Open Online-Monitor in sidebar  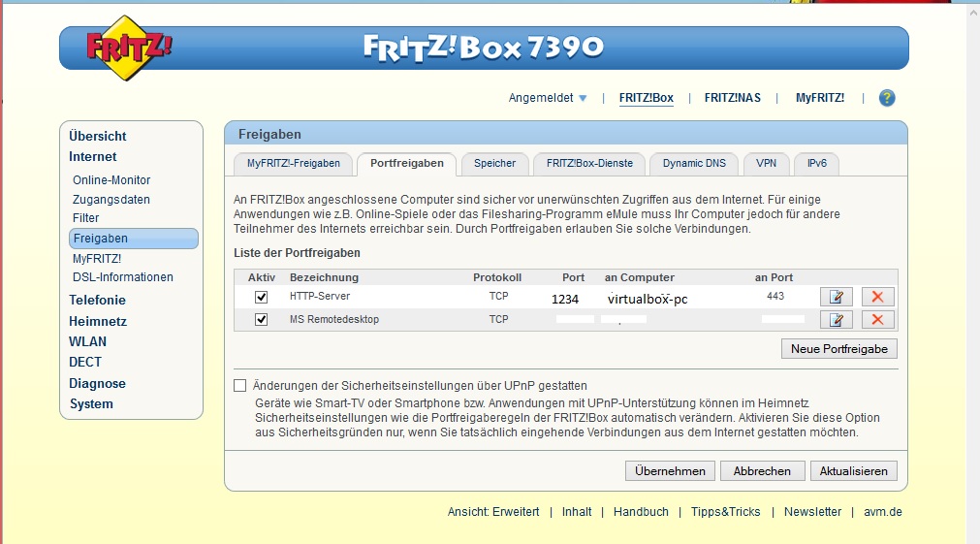111,180
